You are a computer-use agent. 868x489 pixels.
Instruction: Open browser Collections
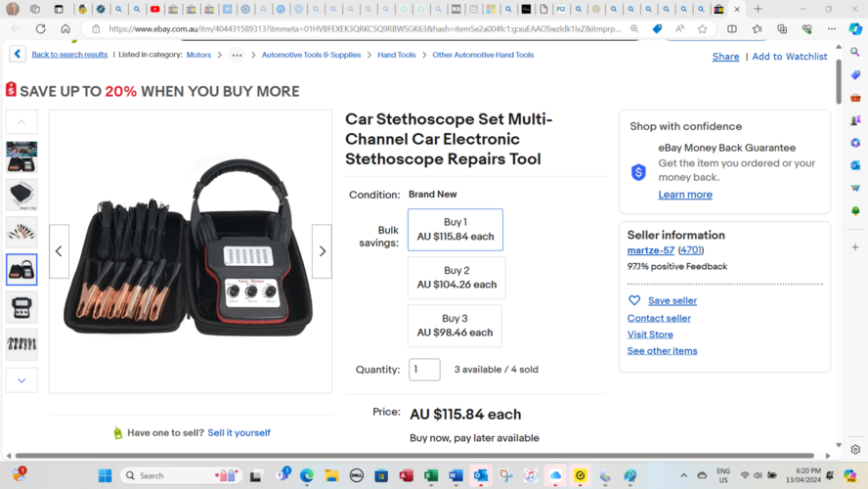(x=782, y=28)
